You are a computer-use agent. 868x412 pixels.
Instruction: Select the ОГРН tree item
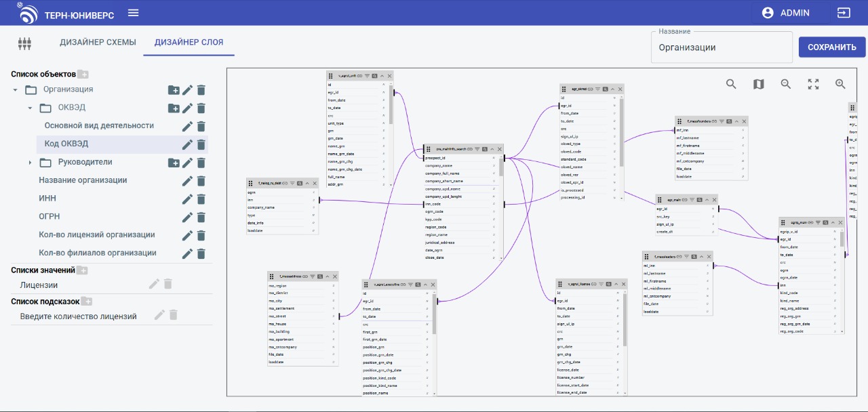click(49, 217)
